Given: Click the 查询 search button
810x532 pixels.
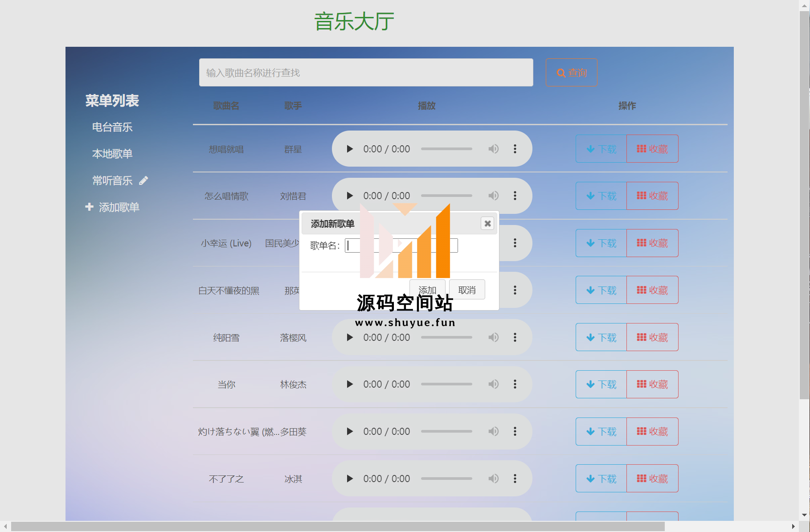Looking at the screenshot, I should pos(572,72).
